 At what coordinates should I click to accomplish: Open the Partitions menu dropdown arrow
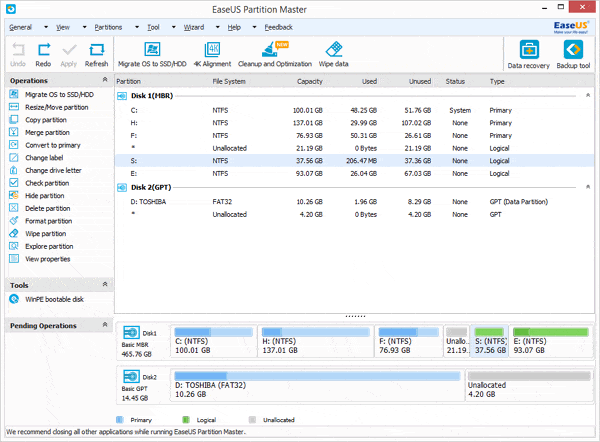(137, 27)
